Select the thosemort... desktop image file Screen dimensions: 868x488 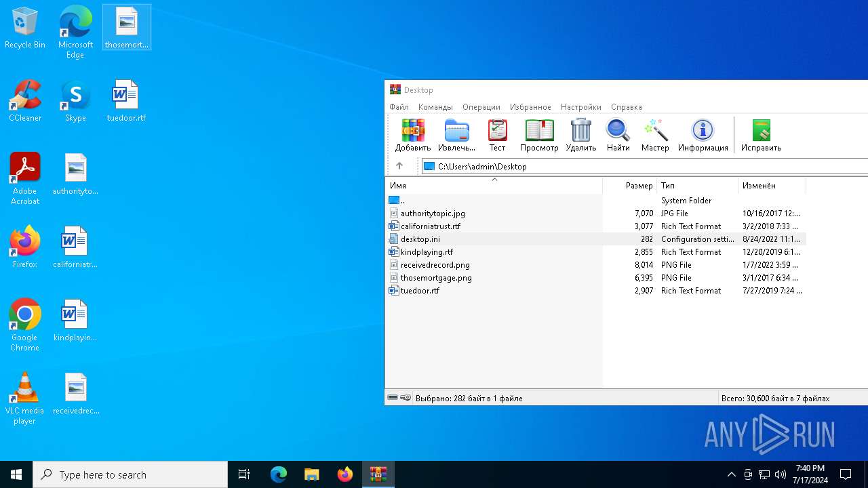[126, 28]
